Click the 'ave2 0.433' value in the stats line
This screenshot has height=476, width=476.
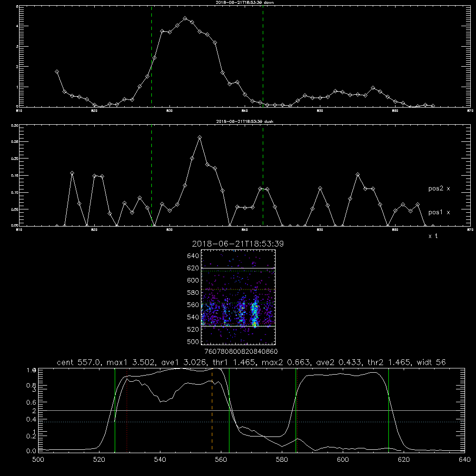click(339, 362)
